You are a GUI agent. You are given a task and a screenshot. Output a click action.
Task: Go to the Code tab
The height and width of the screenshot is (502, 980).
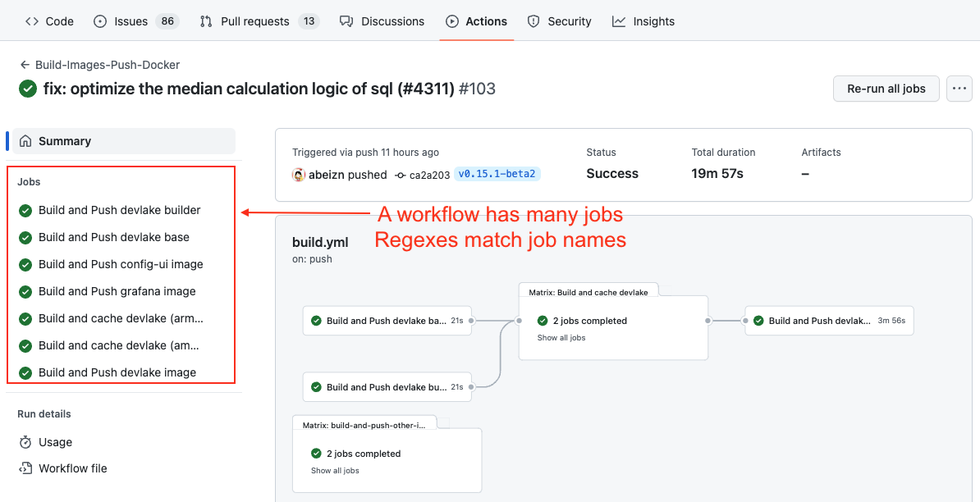[49, 21]
